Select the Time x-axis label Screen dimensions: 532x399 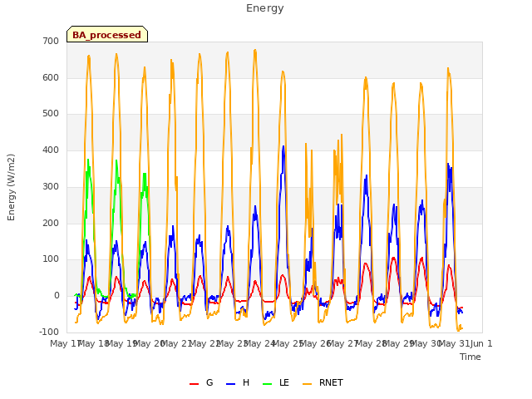coord(470,357)
